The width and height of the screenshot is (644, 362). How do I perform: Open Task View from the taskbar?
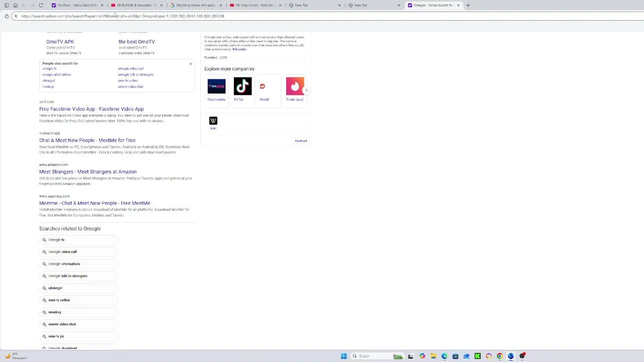(x=411, y=356)
